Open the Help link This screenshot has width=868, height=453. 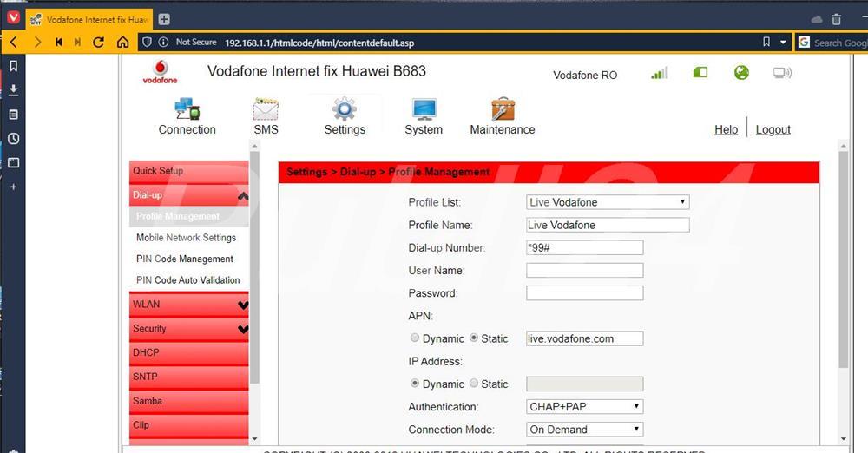pyautogui.click(x=727, y=129)
